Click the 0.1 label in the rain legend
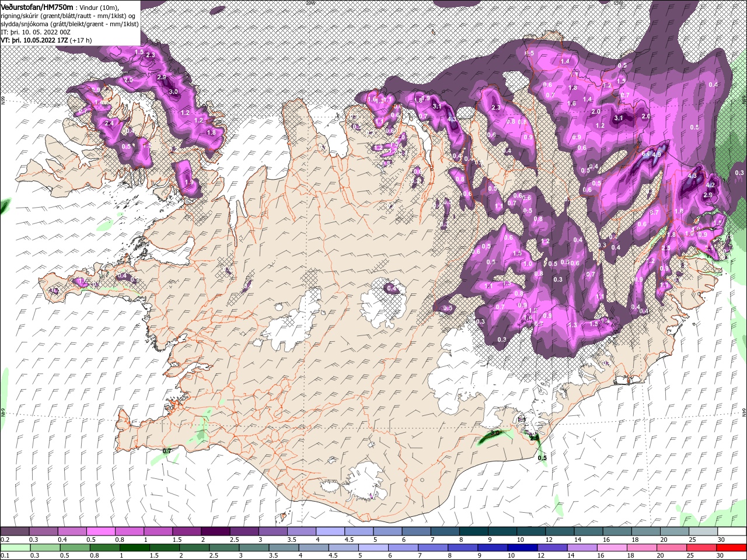The height and width of the screenshot is (560, 747). pos(4,556)
